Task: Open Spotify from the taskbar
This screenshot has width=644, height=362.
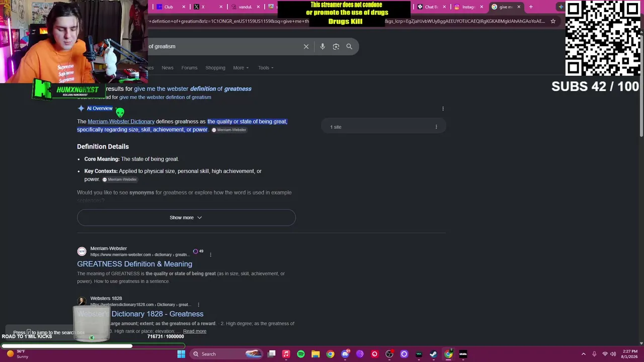Action: [301, 354]
